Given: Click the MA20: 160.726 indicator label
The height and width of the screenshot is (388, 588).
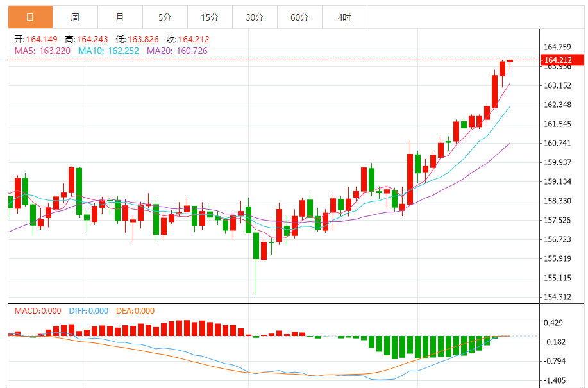Looking at the screenshot, I should (x=177, y=51).
